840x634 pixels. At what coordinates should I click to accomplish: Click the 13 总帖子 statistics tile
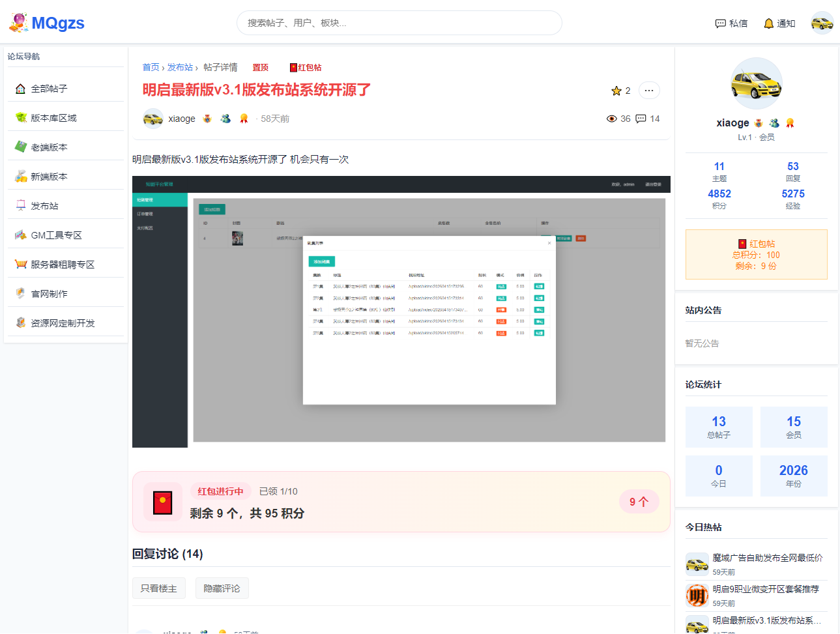[x=719, y=427]
